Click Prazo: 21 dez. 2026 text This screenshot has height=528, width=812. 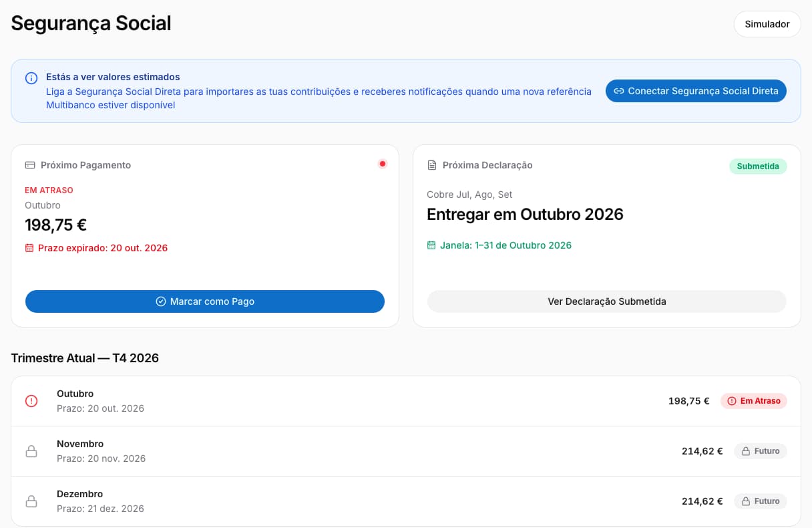coord(100,509)
